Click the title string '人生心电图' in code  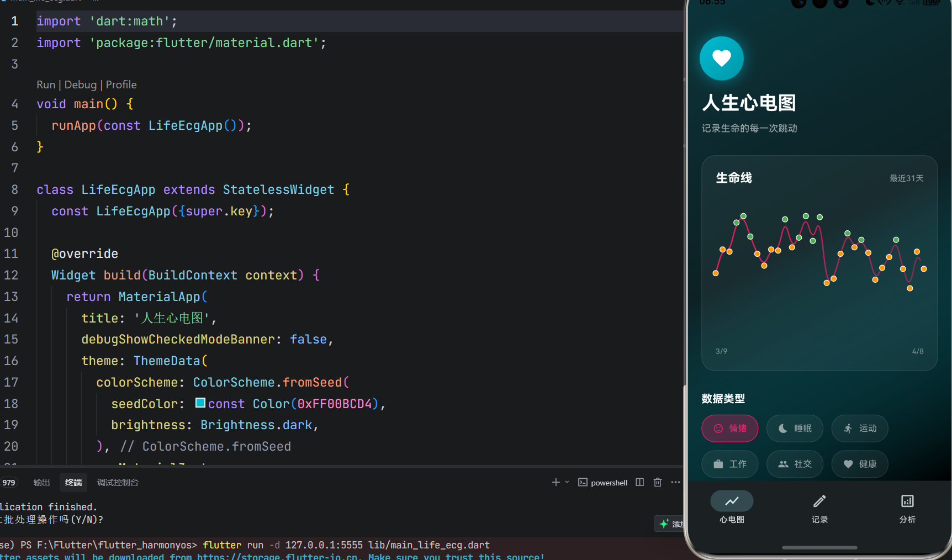pos(172,318)
